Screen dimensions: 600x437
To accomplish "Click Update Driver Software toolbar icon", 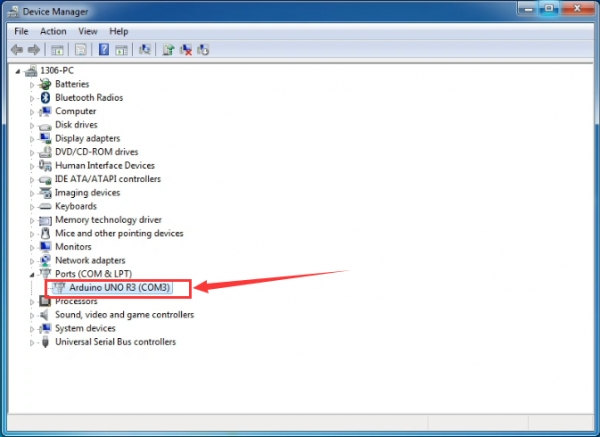I will click(x=169, y=49).
